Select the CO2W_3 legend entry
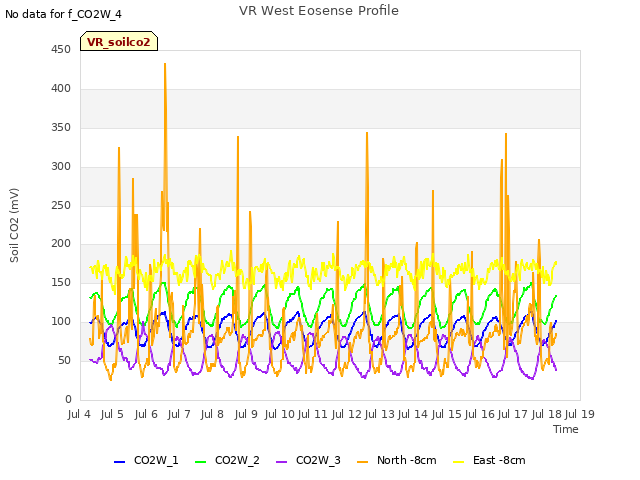The width and height of the screenshot is (640, 480). point(308,460)
